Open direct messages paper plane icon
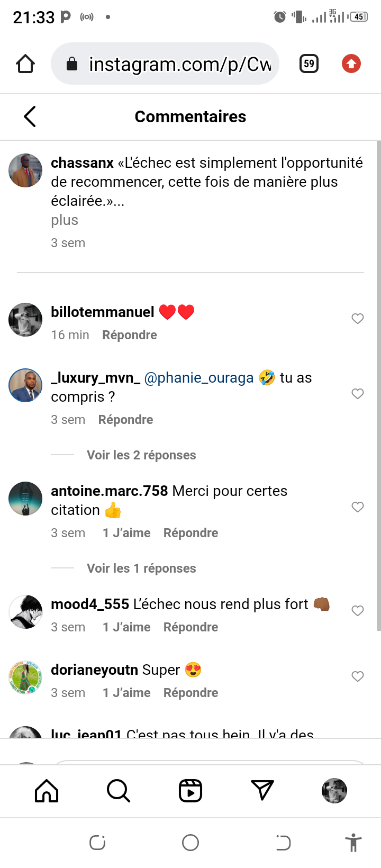The height and width of the screenshot is (868, 381). 262,791
